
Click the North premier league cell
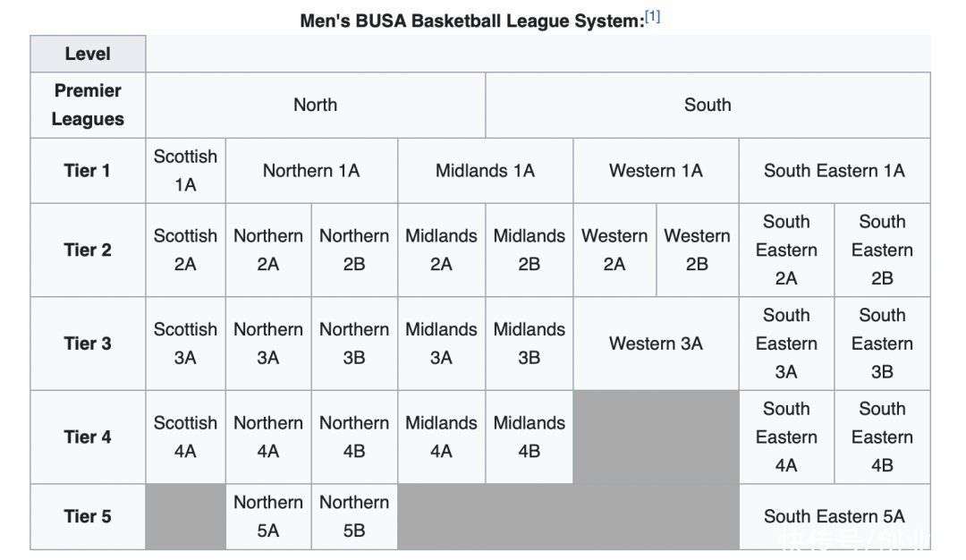coord(315,105)
